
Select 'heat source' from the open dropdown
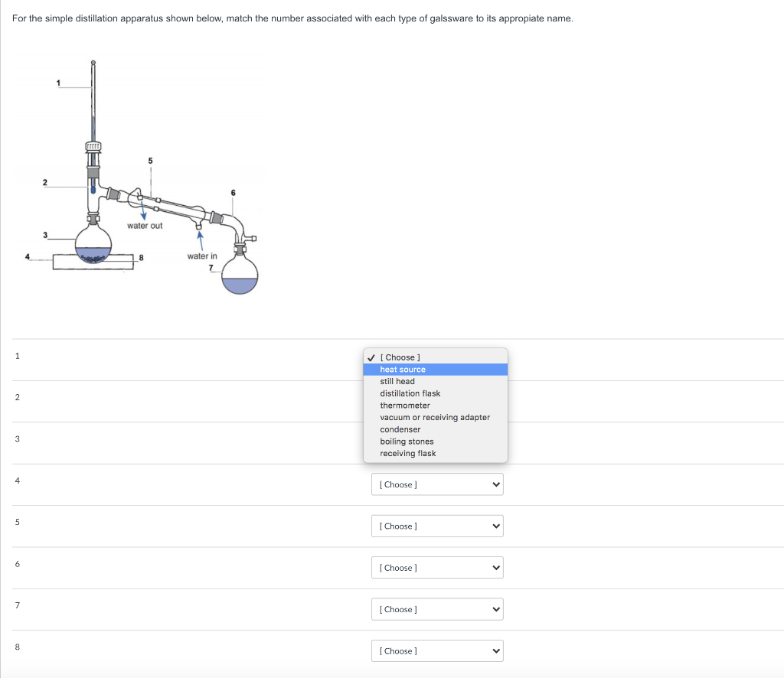[x=402, y=369]
